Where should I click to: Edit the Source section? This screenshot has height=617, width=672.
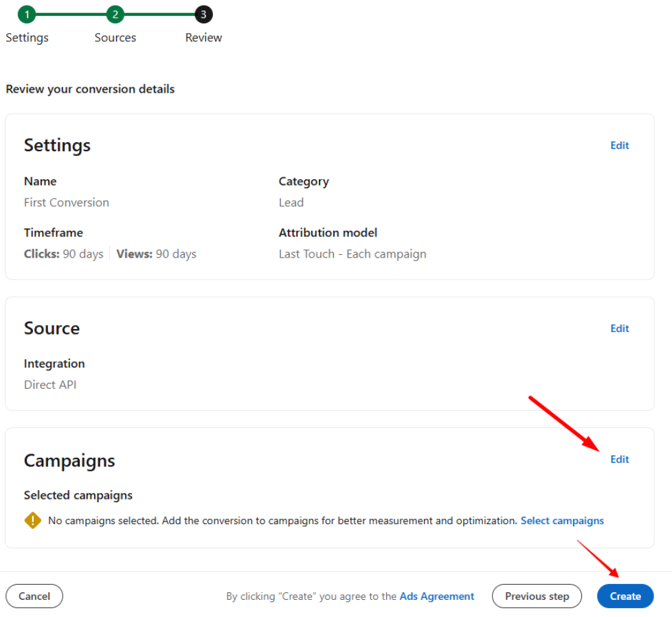620,328
